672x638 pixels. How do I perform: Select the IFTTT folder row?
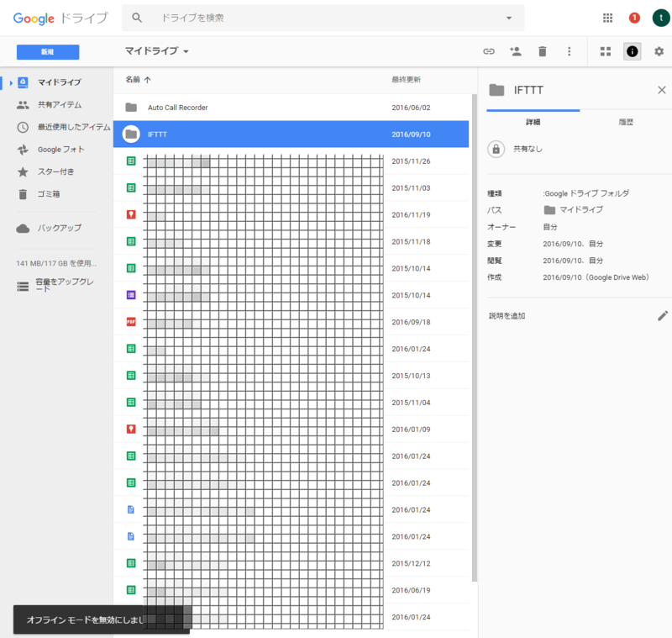[291, 134]
